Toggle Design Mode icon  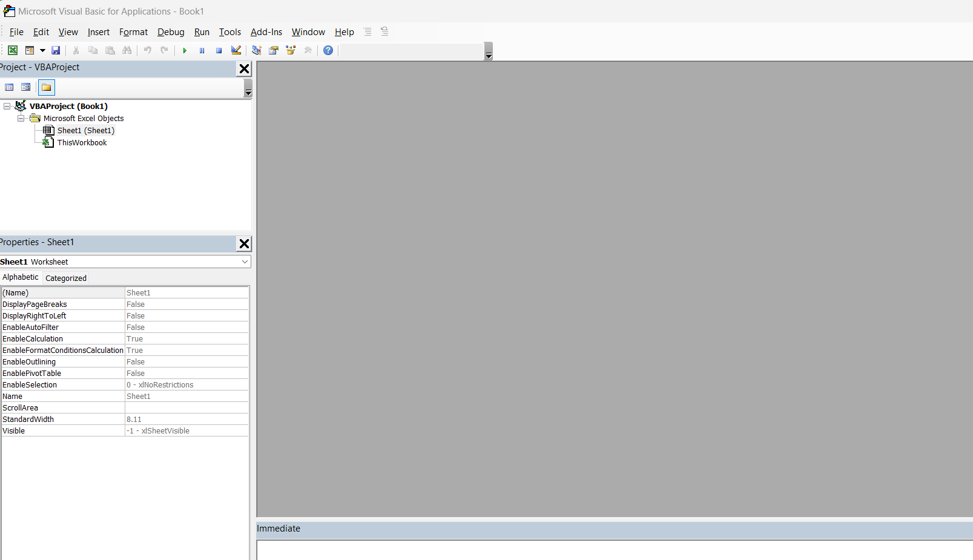tap(236, 50)
